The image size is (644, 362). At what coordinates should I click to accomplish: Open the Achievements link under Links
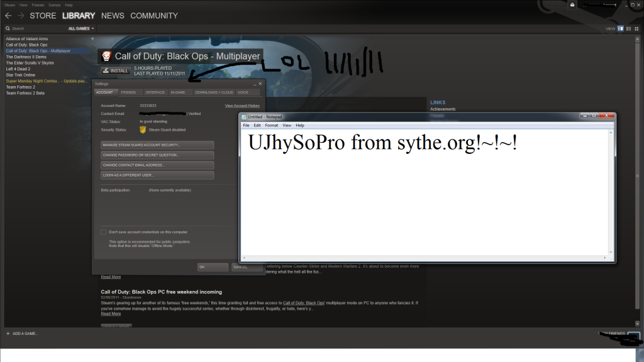click(443, 109)
